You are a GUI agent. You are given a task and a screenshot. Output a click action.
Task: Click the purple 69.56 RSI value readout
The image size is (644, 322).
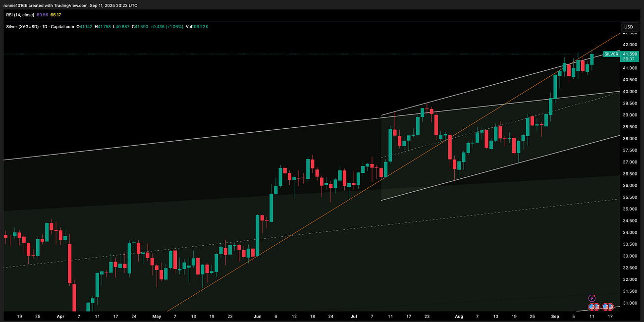(x=42, y=14)
